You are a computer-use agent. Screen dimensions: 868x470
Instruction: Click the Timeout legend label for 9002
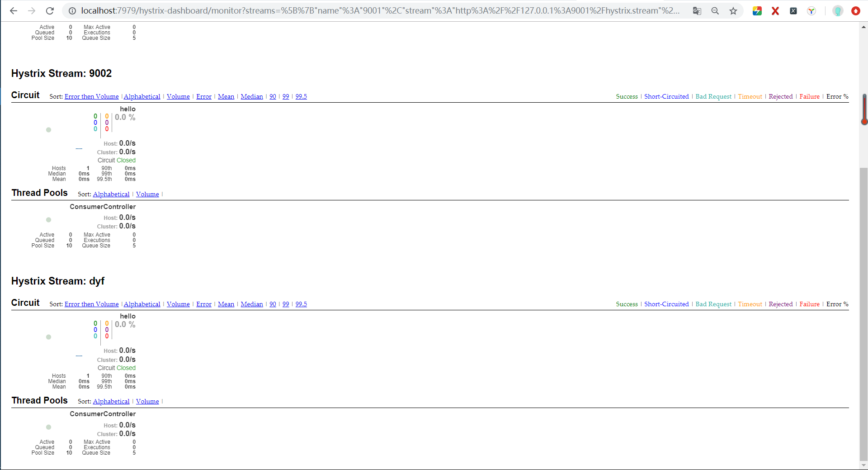tap(750, 96)
